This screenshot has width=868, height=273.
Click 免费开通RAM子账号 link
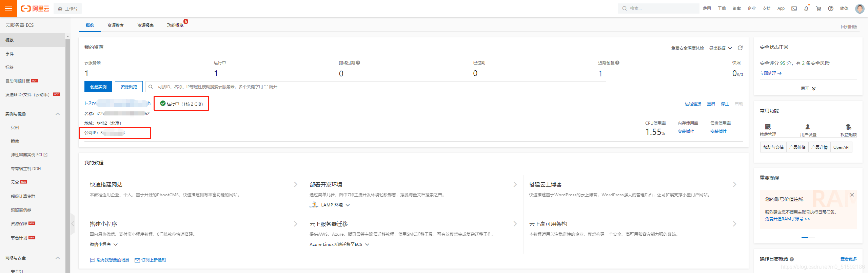coord(787,219)
